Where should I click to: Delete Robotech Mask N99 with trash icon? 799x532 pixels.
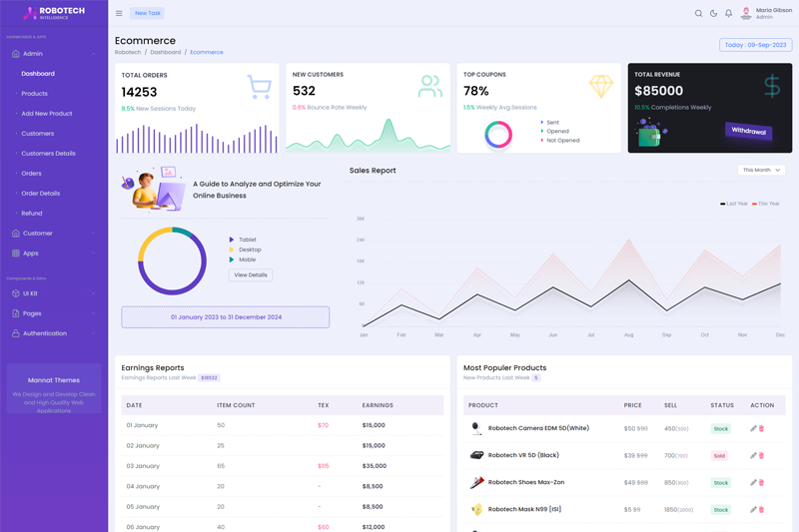point(762,510)
